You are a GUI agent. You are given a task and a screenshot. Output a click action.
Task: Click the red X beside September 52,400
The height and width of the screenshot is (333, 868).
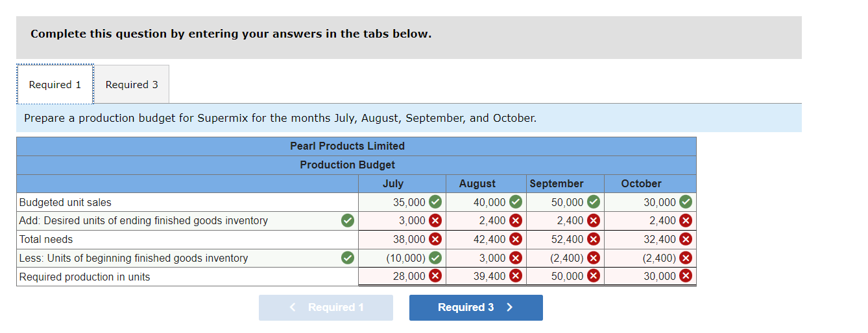pyautogui.click(x=594, y=239)
